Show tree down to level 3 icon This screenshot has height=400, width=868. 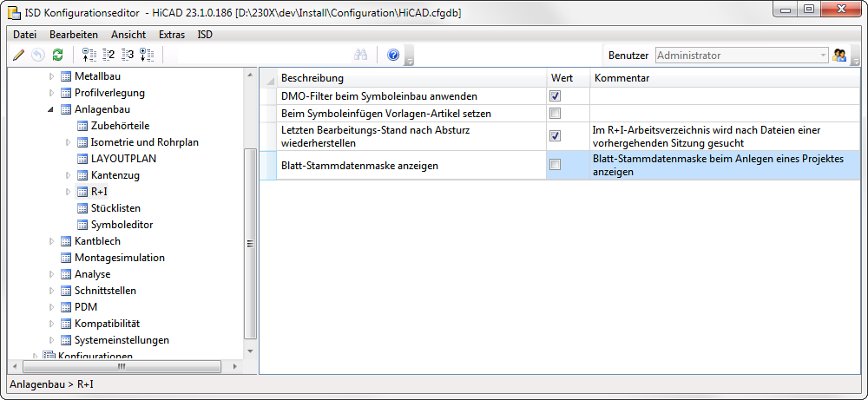click(128, 55)
